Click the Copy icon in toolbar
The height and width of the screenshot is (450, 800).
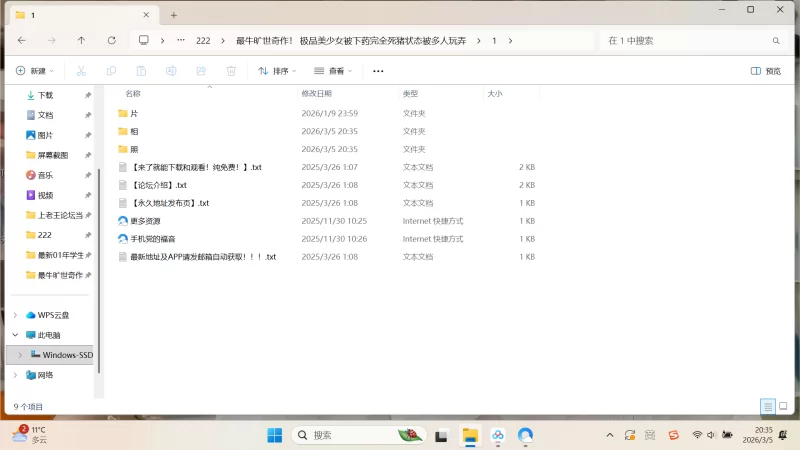pos(112,71)
